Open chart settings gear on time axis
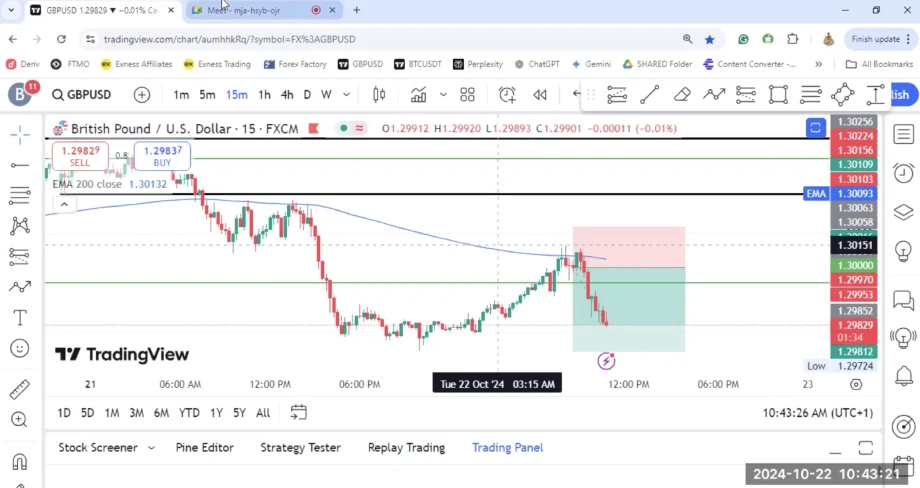The height and width of the screenshot is (488, 920). [x=856, y=384]
